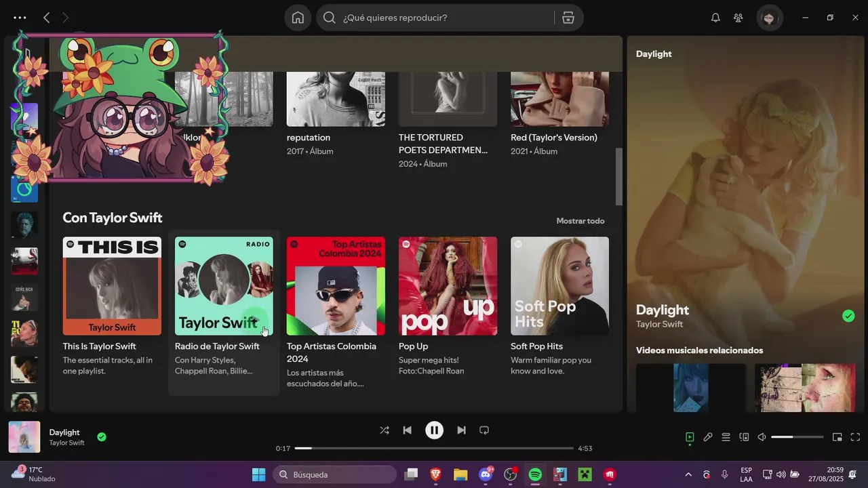The height and width of the screenshot is (488, 868).
Task: Open the Windows Start button
Action: pyautogui.click(x=259, y=474)
